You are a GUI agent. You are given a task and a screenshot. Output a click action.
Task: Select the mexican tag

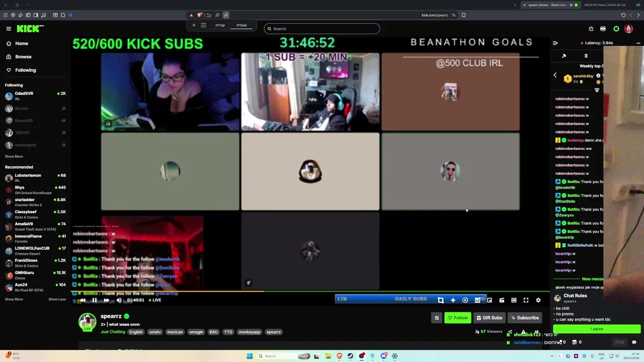point(175,332)
